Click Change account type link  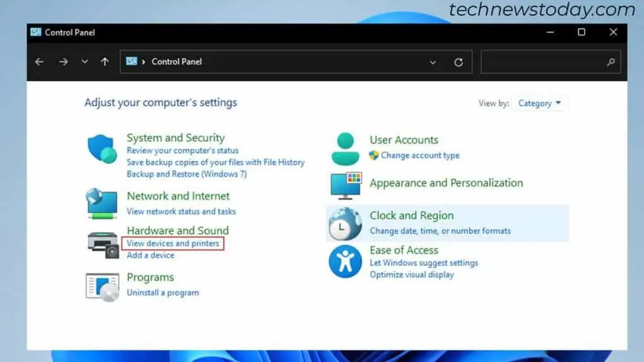point(420,155)
